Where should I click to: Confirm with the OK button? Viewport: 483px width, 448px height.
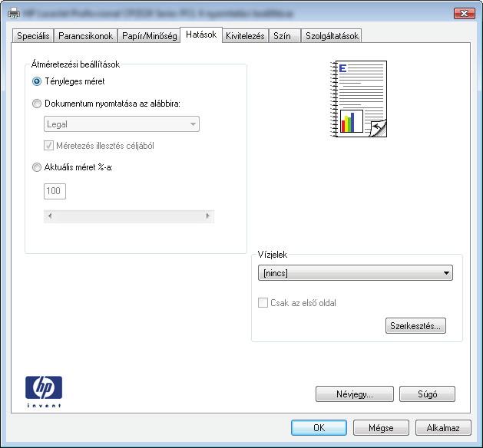pos(319,428)
